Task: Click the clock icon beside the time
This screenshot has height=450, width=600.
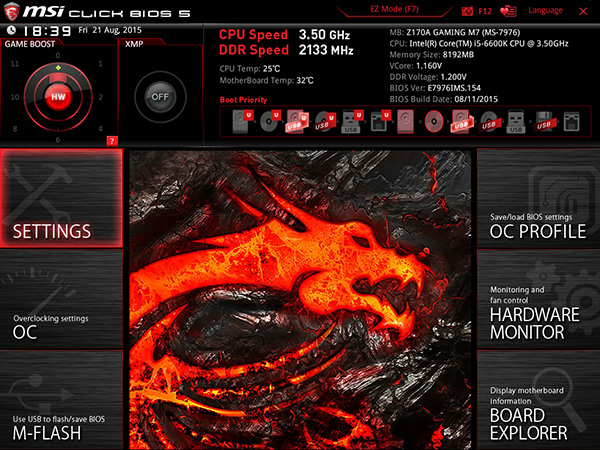Action: point(9,32)
